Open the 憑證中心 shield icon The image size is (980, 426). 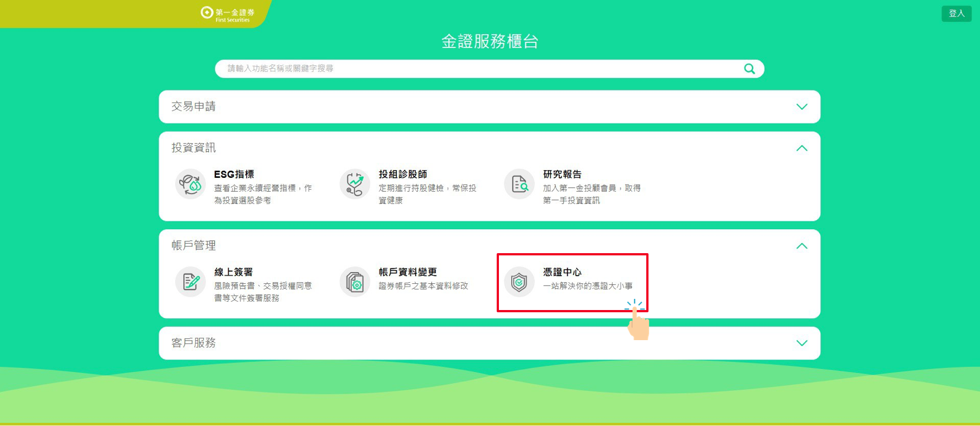tap(520, 282)
